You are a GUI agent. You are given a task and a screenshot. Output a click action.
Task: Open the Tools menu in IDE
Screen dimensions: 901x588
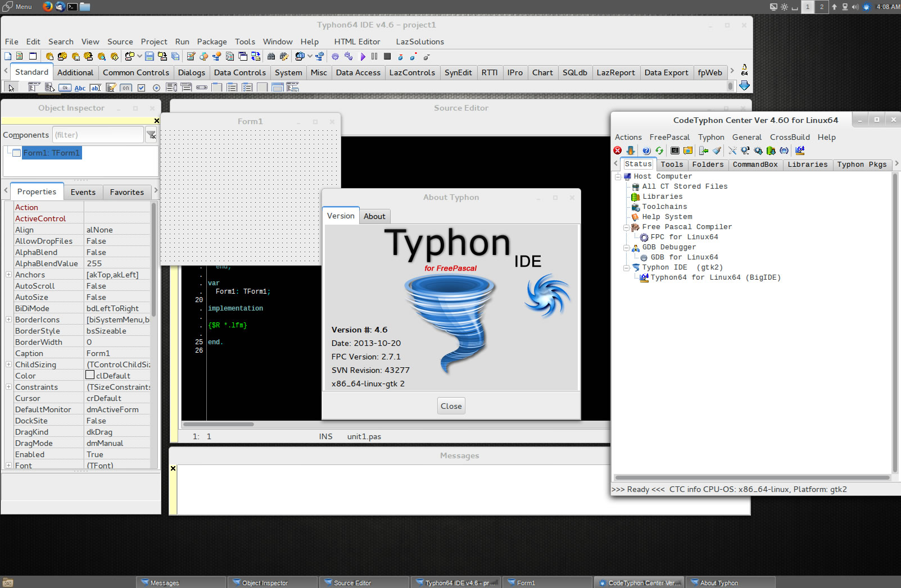pos(245,42)
